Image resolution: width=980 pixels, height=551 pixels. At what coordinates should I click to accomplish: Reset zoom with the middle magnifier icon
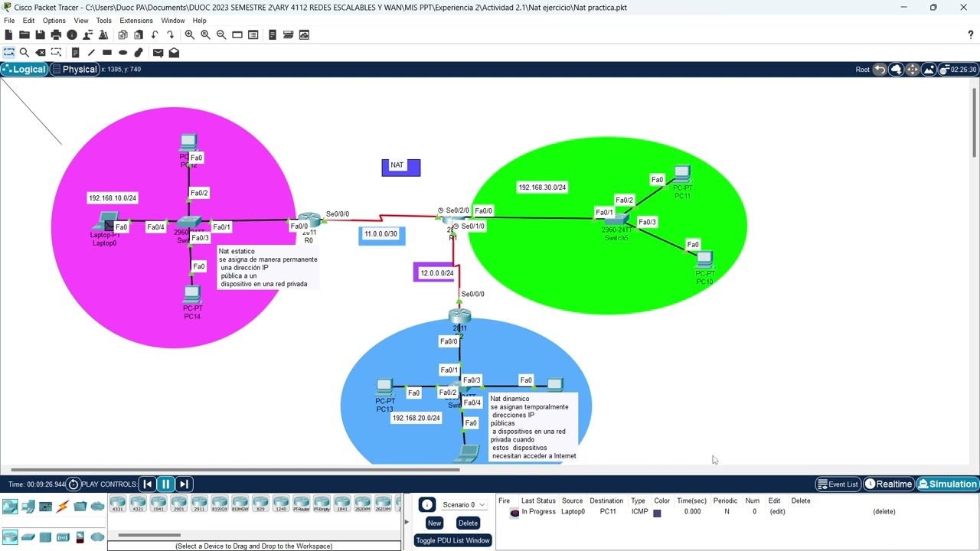[x=205, y=34]
